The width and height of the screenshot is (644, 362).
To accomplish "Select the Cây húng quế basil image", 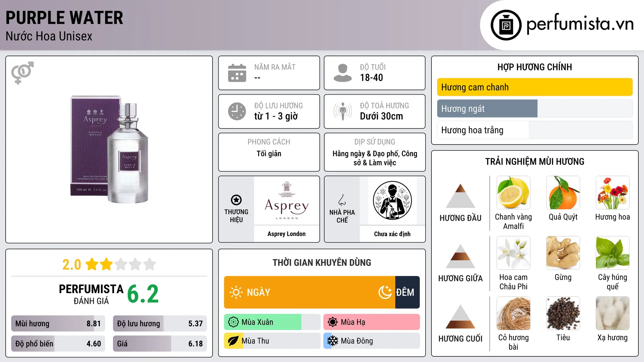I will [613, 253].
